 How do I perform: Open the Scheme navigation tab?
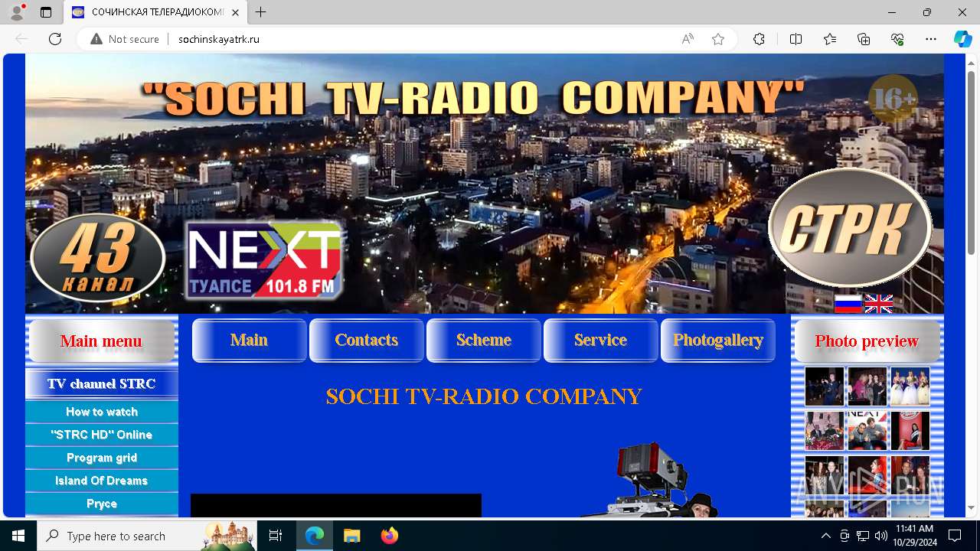pyautogui.click(x=484, y=341)
